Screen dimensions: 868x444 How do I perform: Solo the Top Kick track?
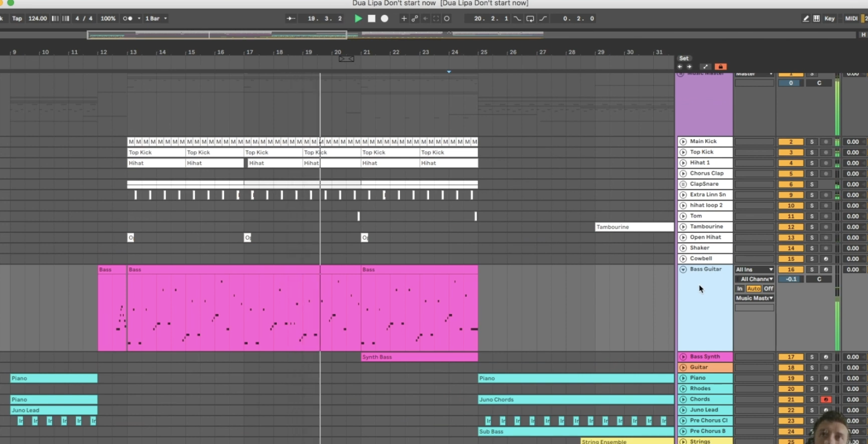[812, 152]
